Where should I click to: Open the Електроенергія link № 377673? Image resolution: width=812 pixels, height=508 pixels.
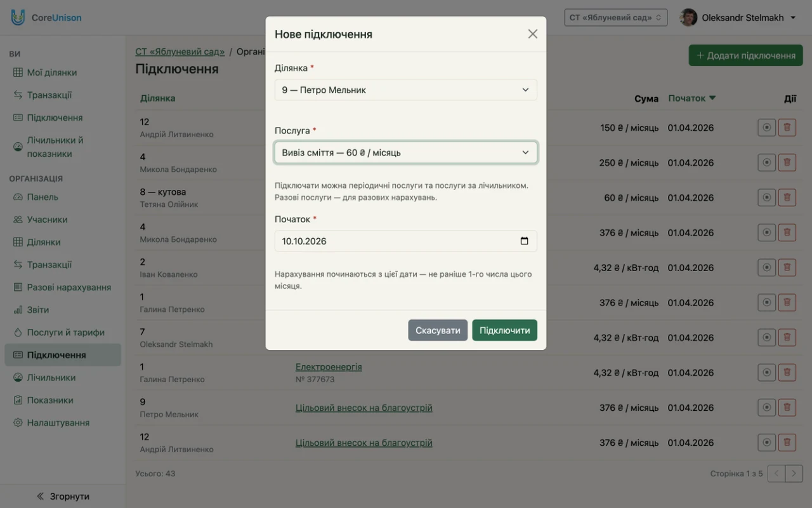click(329, 367)
